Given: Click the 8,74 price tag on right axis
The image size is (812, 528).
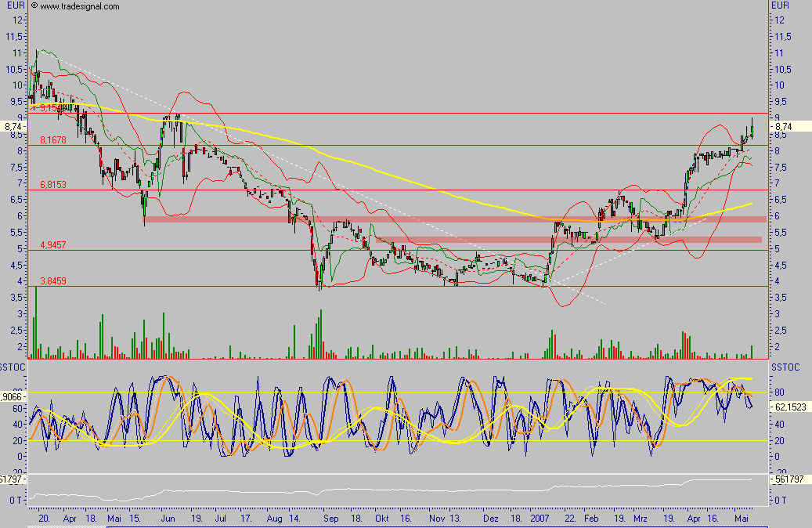Looking at the screenshot, I should pyautogui.click(x=784, y=126).
